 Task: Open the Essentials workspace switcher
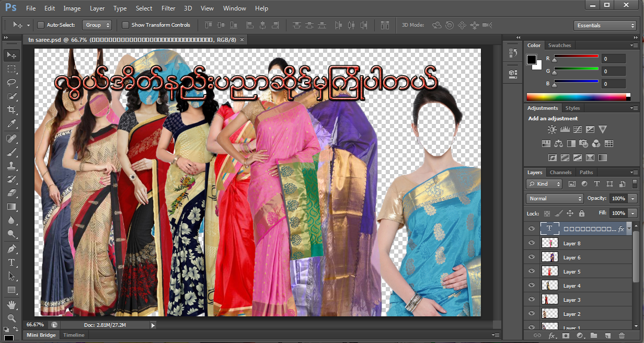605,25
